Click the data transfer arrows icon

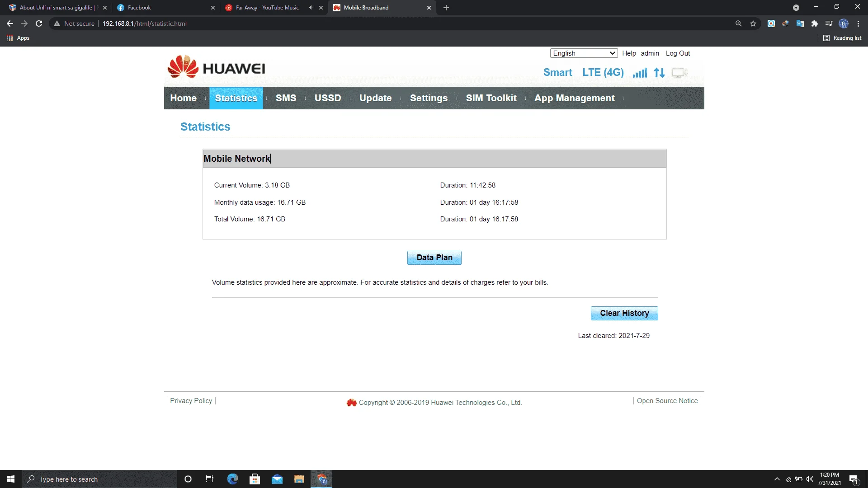click(x=659, y=73)
